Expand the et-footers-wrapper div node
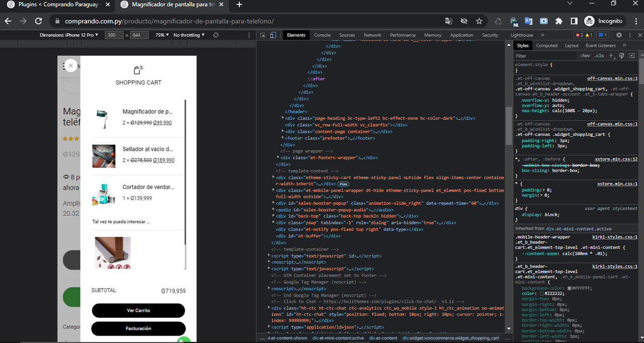The height and width of the screenshot is (343, 644). click(278, 157)
